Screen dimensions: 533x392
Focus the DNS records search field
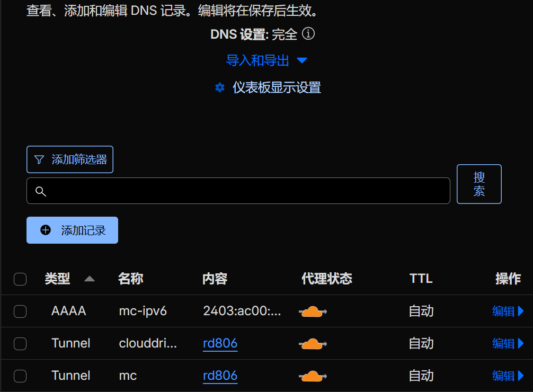coord(238,191)
